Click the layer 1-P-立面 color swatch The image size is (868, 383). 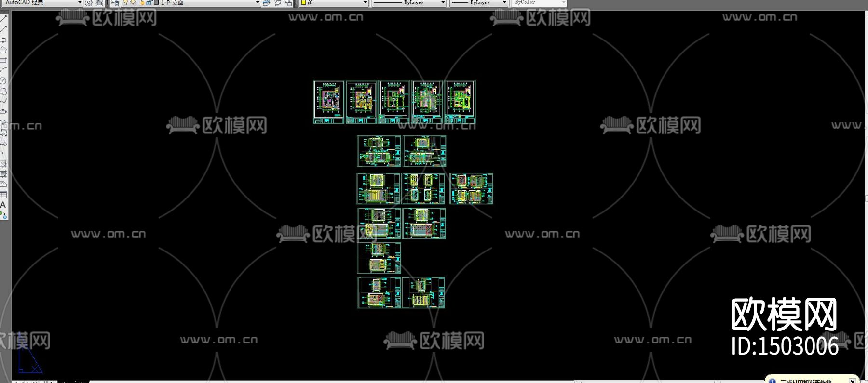(156, 3)
